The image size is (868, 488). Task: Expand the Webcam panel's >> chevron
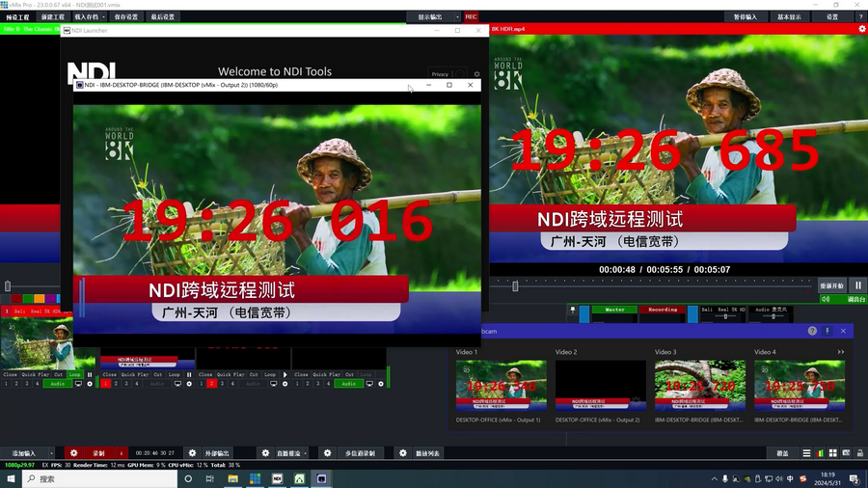point(841,352)
